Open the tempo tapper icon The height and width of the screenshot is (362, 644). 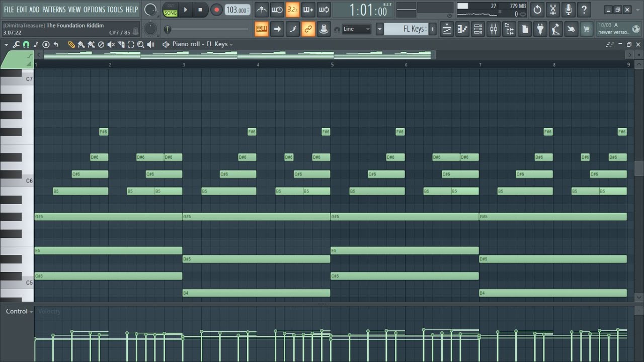555,29
